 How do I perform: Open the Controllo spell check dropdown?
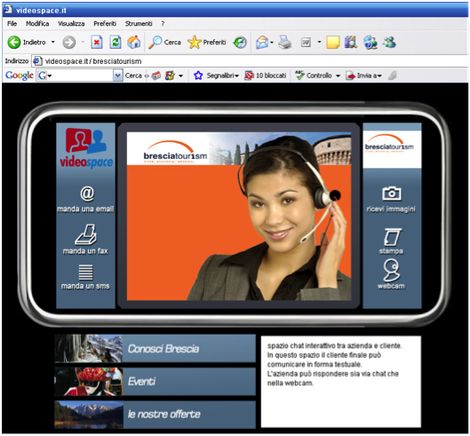(x=338, y=76)
